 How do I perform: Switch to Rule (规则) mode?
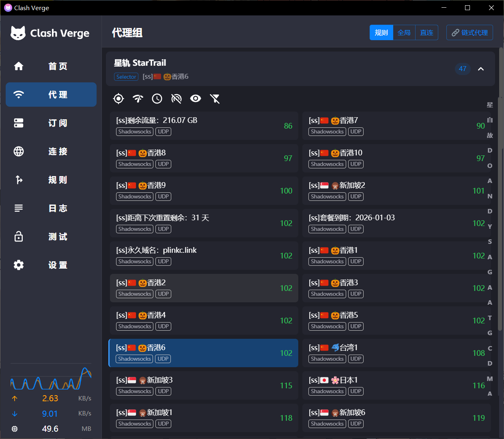pyautogui.click(x=381, y=32)
